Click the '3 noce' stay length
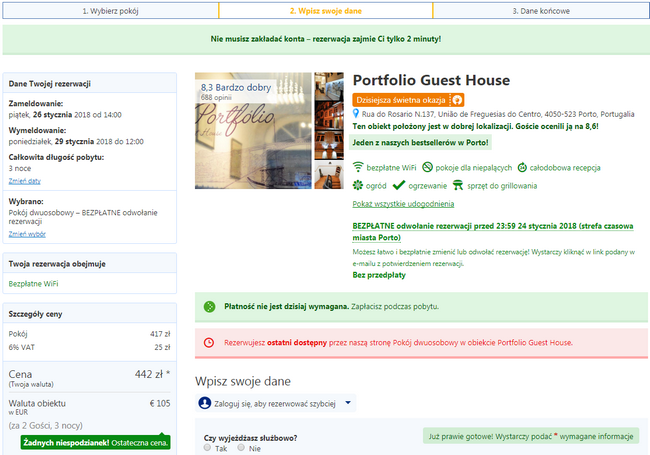 tap(20, 168)
